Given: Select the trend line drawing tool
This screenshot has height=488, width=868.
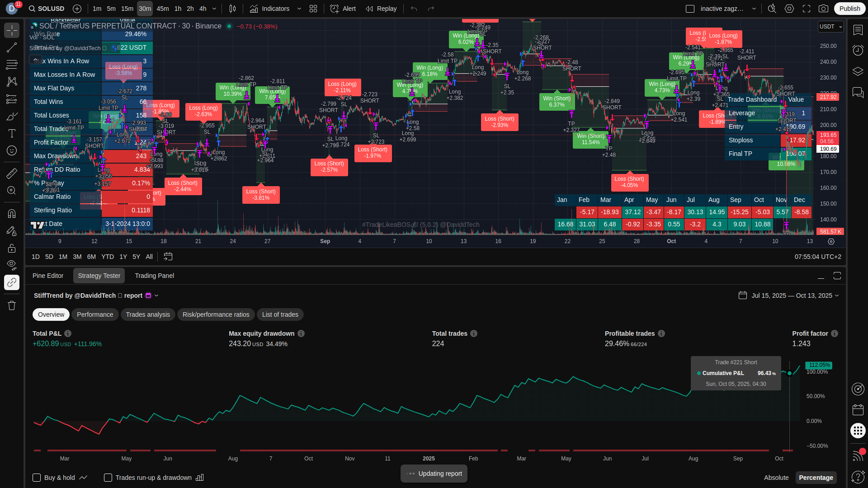Looking at the screenshot, I should pyautogui.click(x=12, y=47).
